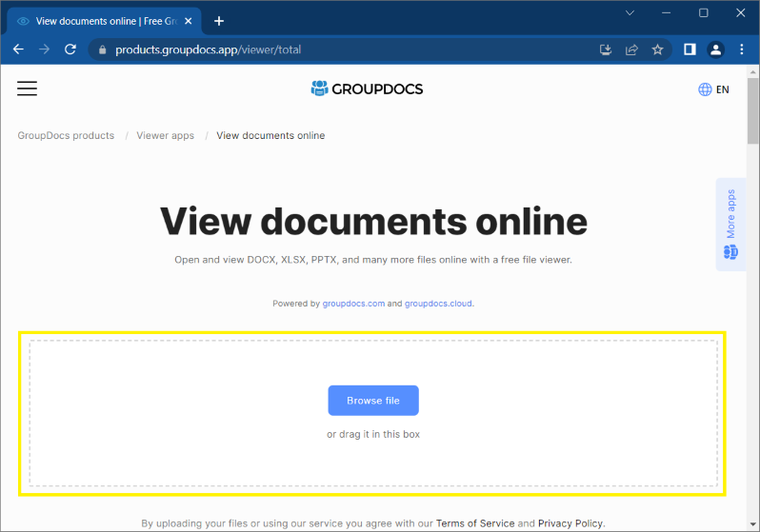Minimize the browser window
Viewport: 760px width, 532px height.
[x=667, y=13]
